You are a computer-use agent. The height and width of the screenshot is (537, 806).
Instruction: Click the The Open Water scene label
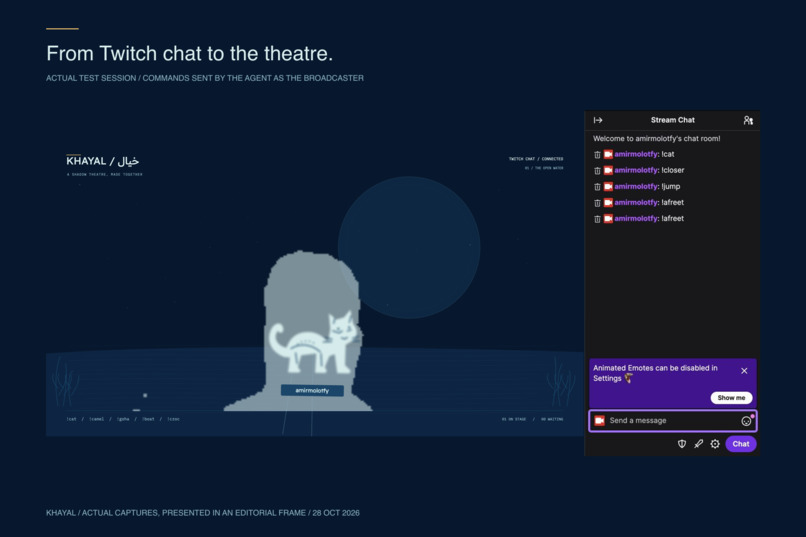pos(544,168)
